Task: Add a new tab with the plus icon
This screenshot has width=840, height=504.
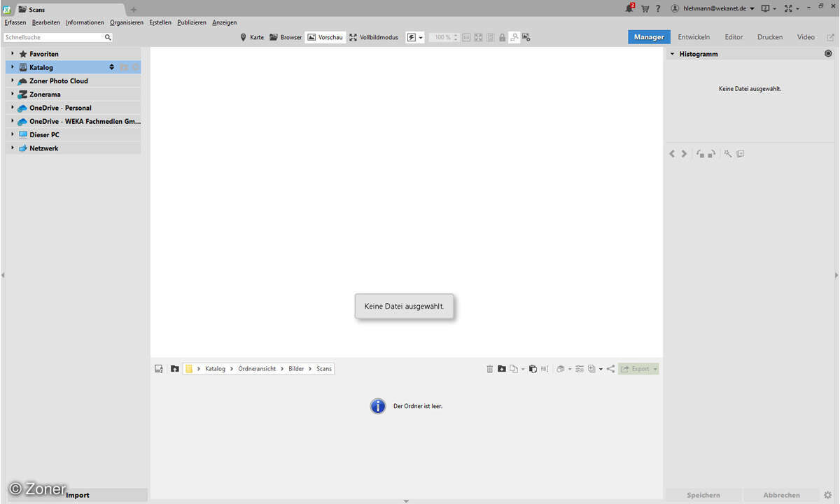Action: click(134, 9)
